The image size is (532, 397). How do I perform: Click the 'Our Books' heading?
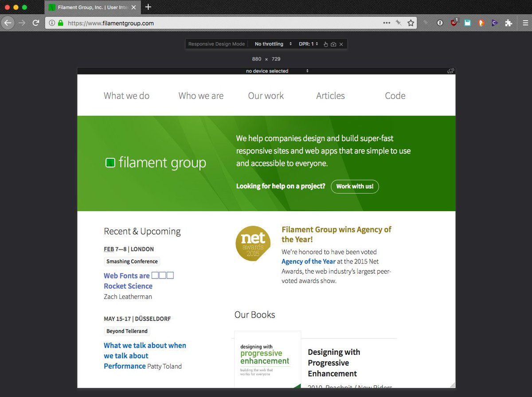(254, 314)
